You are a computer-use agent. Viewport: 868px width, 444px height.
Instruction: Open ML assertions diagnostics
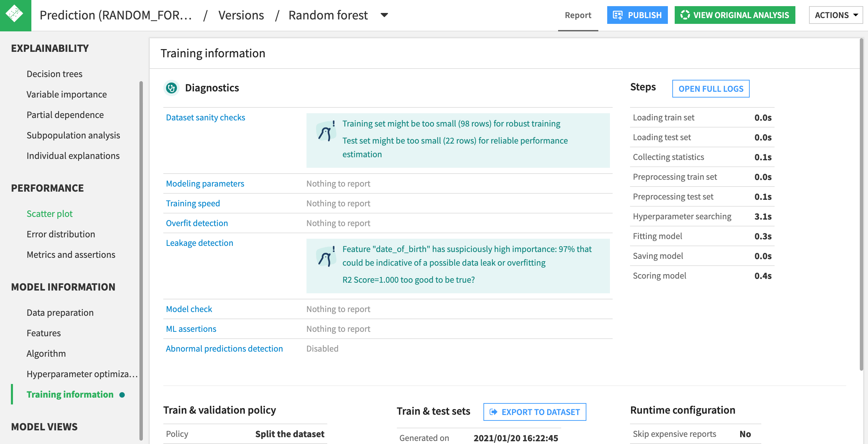(191, 329)
